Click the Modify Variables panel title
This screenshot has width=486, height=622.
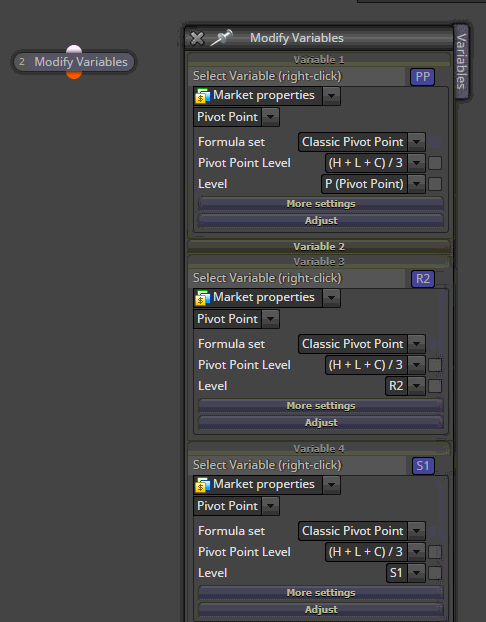coord(297,38)
